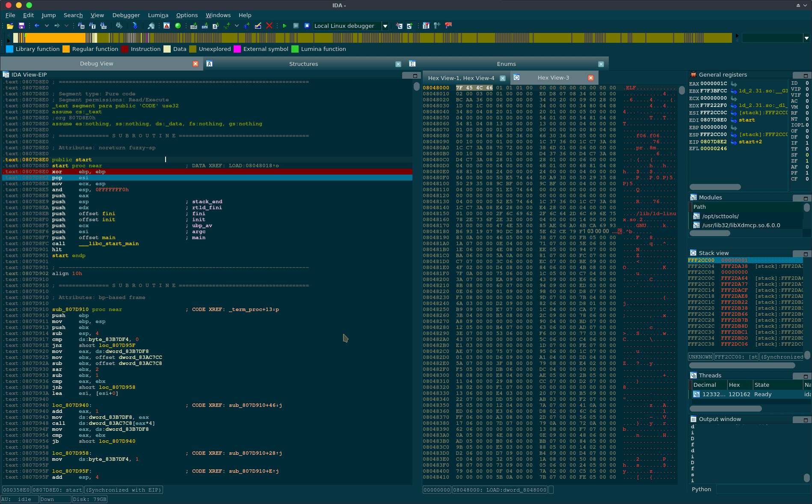Follow the EIP register arrow to start+2
The image size is (812, 504).
[734, 142]
